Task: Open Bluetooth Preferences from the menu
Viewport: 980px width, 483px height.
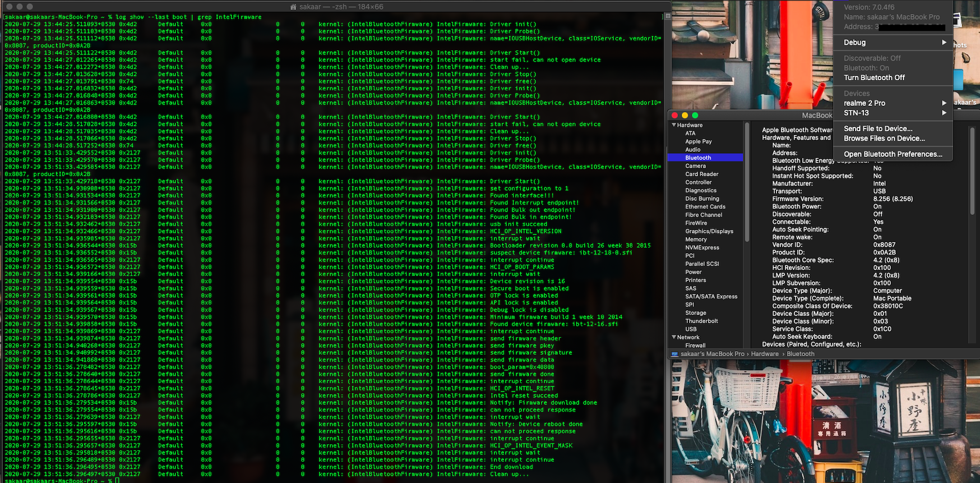Action: point(893,154)
